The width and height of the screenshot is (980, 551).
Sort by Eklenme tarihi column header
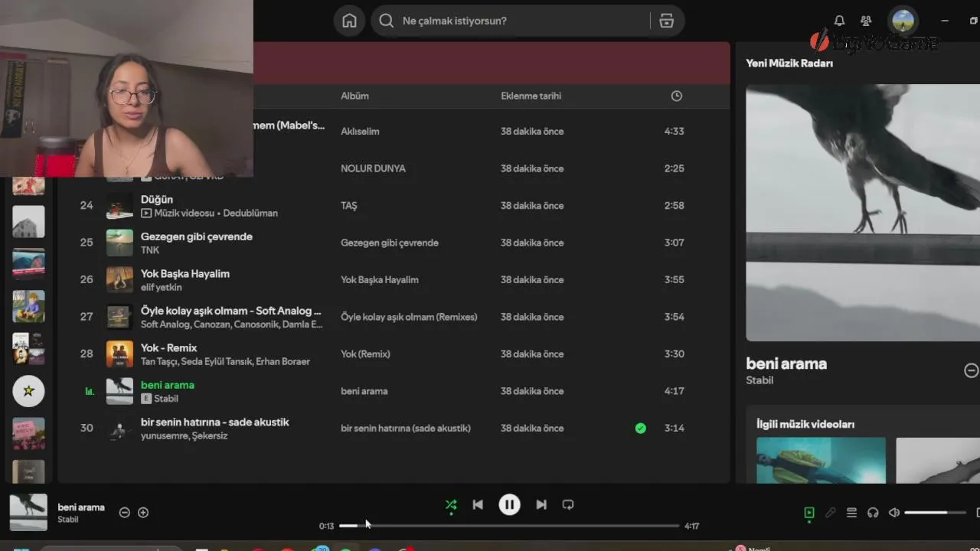click(531, 96)
